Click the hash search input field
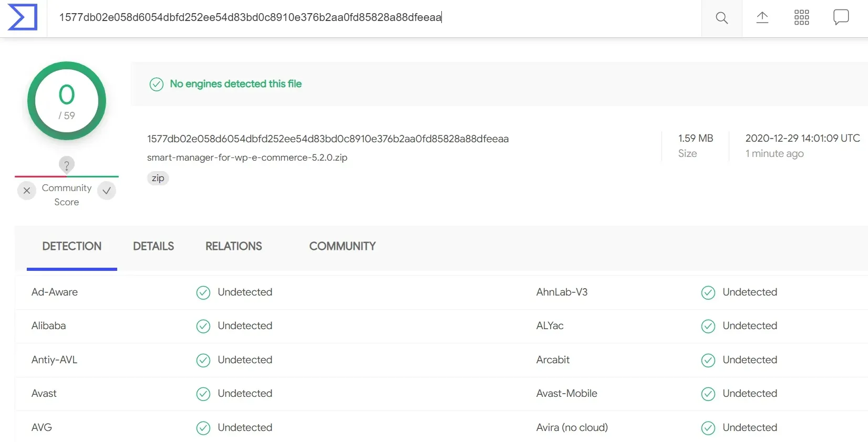The width and height of the screenshot is (868, 442). pyautogui.click(x=374, y=18)
